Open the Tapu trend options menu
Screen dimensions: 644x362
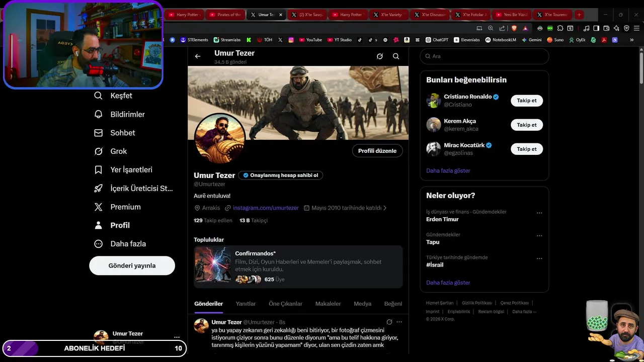539,235
